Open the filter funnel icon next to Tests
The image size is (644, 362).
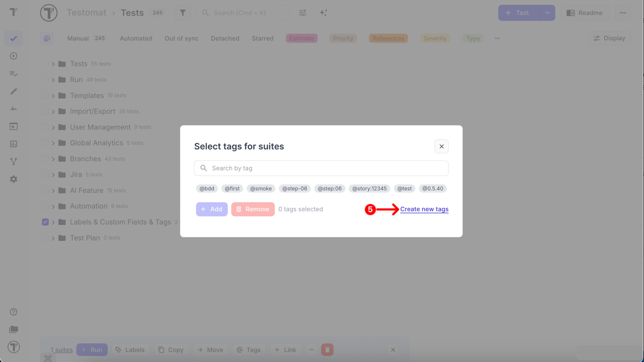(182, 12)
